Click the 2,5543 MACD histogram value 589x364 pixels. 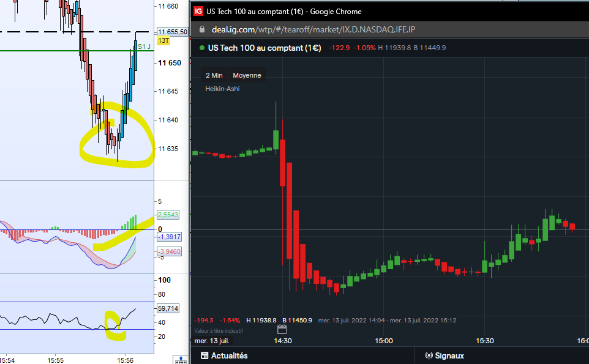(x=168, y=215)
